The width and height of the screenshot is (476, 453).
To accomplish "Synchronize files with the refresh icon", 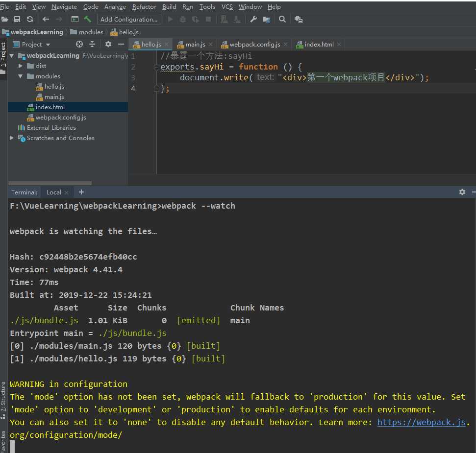I will tap(30, 20).
